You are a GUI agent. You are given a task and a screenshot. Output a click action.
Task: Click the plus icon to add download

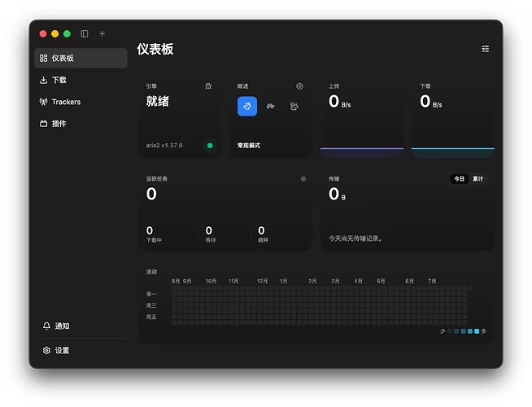pyautogui.click(x=102, y=33)
